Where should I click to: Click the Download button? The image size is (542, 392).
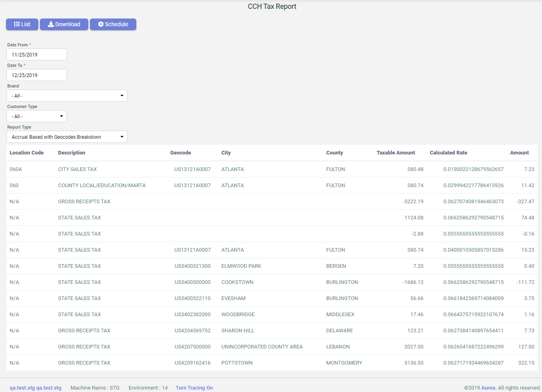pyautogui.click(x=64, y=24)
